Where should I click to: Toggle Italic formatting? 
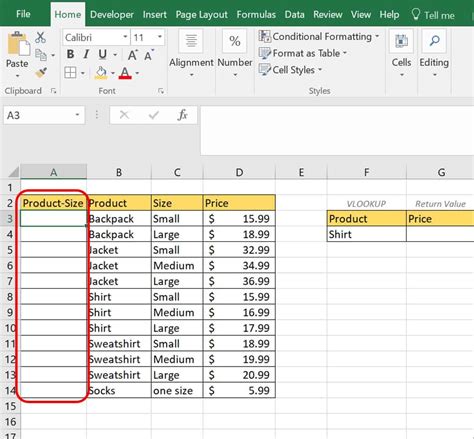coord(86,54)
